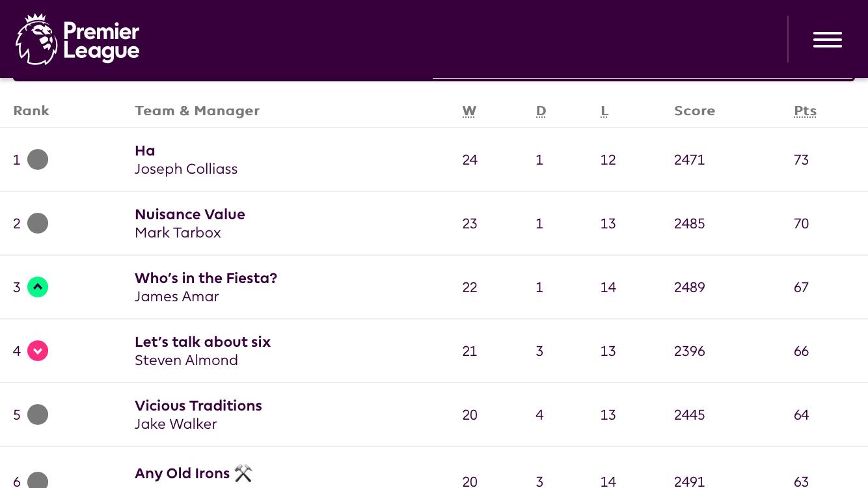
Task: Click the gray status dot for rank 2
Action: (38, 223)
